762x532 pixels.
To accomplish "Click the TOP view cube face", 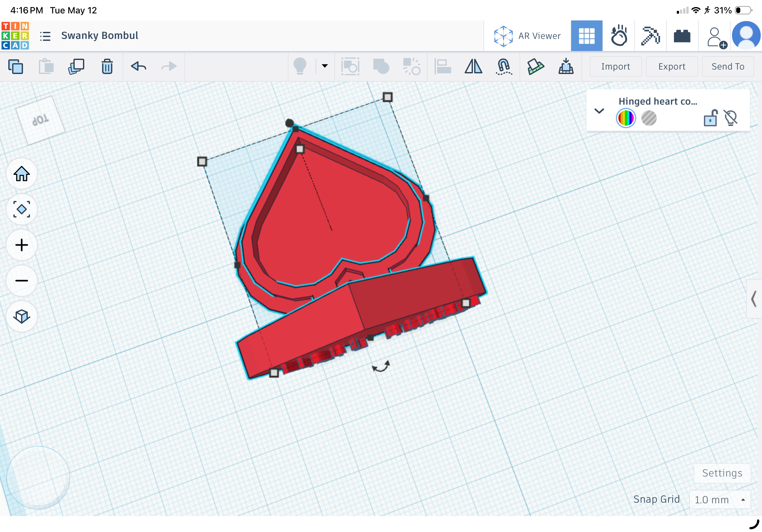I will 41,120.
